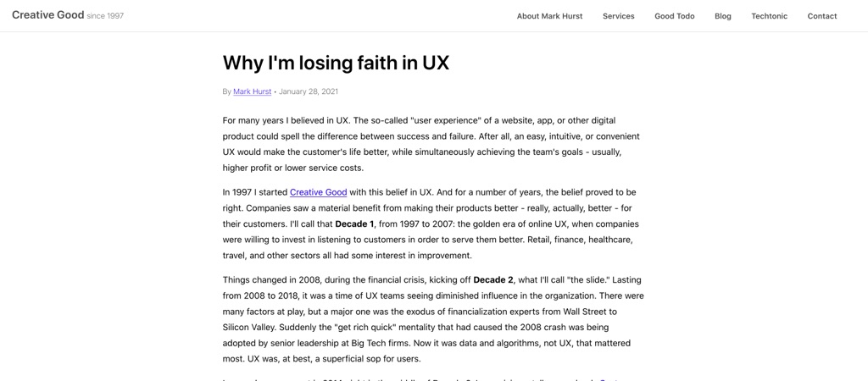Open Good Todo from the navigation
The image size is (868, 381).
(674, 16)
